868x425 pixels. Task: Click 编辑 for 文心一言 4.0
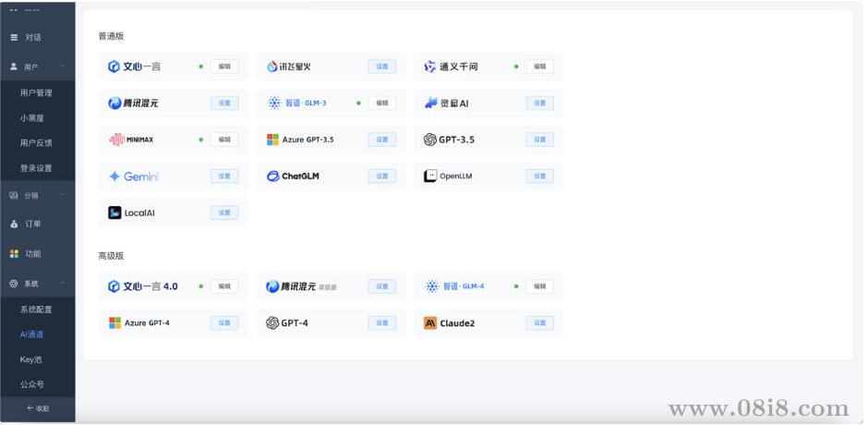coord(224,286)
